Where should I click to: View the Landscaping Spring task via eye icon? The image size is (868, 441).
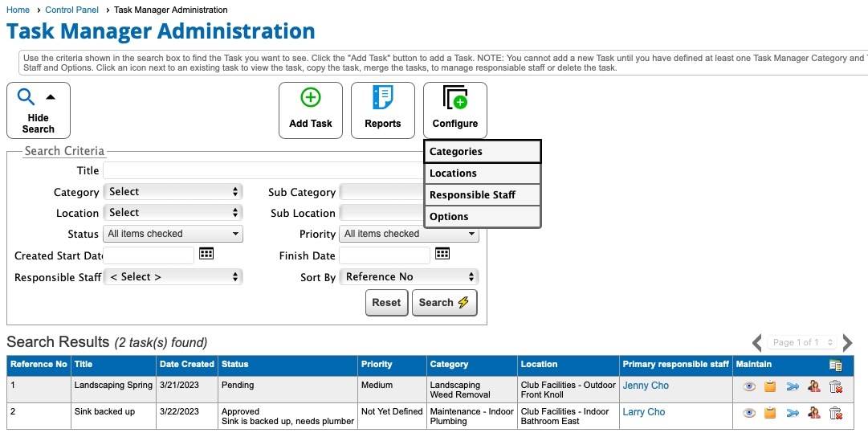[x=749, y=386]
